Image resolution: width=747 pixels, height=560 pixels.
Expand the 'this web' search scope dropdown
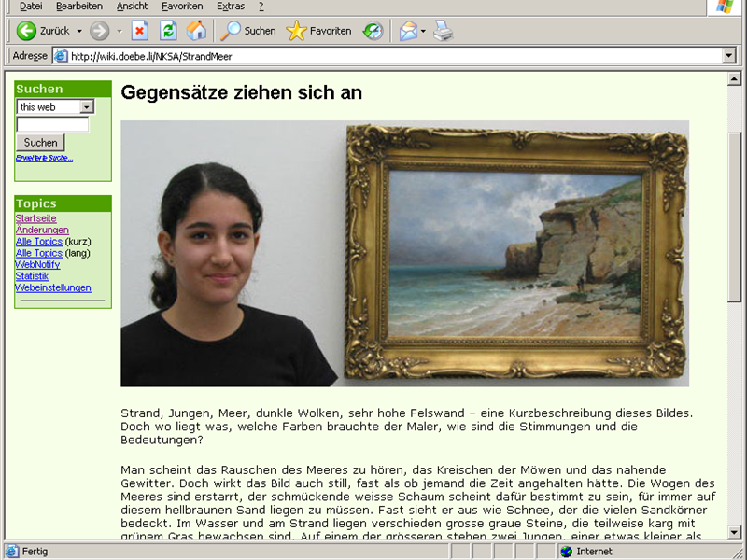pos(87,107)
